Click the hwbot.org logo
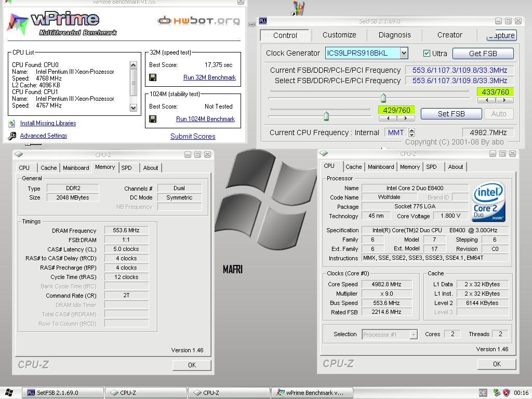 [x=198, y=21]
